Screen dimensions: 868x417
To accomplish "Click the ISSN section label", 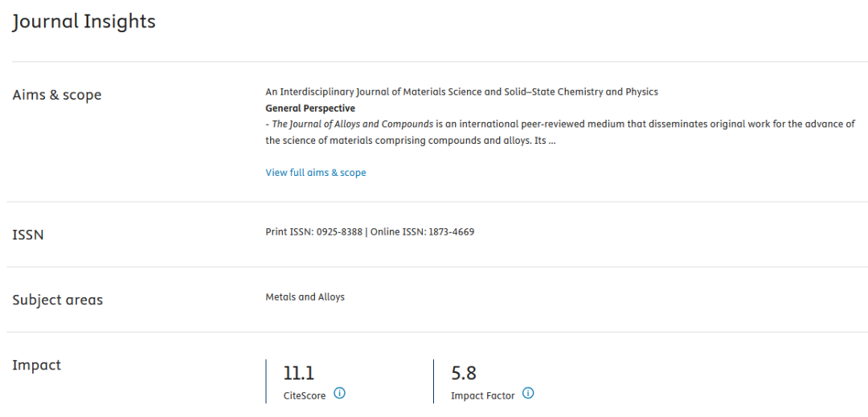I will [27, 235].
